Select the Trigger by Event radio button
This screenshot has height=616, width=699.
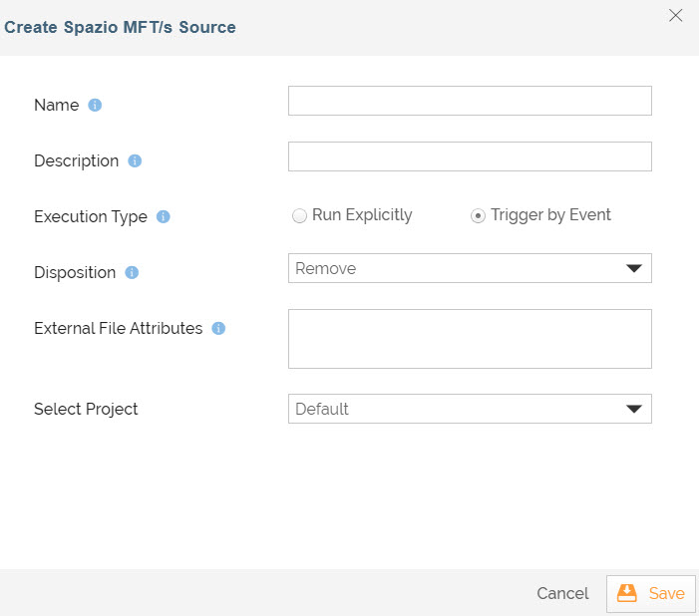[x=478, y=216]
